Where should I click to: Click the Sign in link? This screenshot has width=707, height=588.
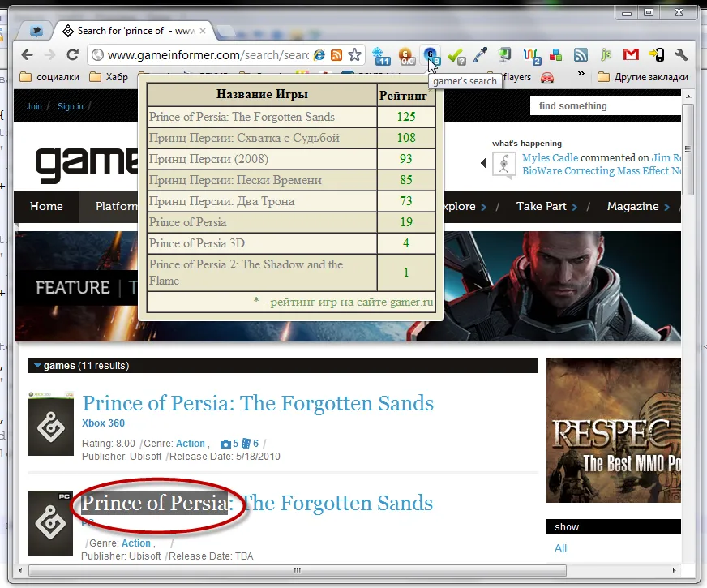click(71, 106)
